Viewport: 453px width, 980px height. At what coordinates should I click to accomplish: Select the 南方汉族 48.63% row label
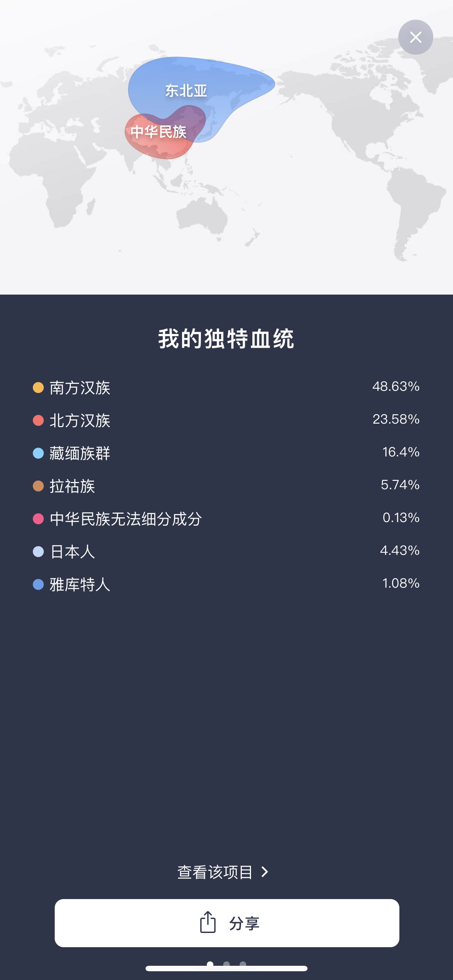click(x=80, y=388)
